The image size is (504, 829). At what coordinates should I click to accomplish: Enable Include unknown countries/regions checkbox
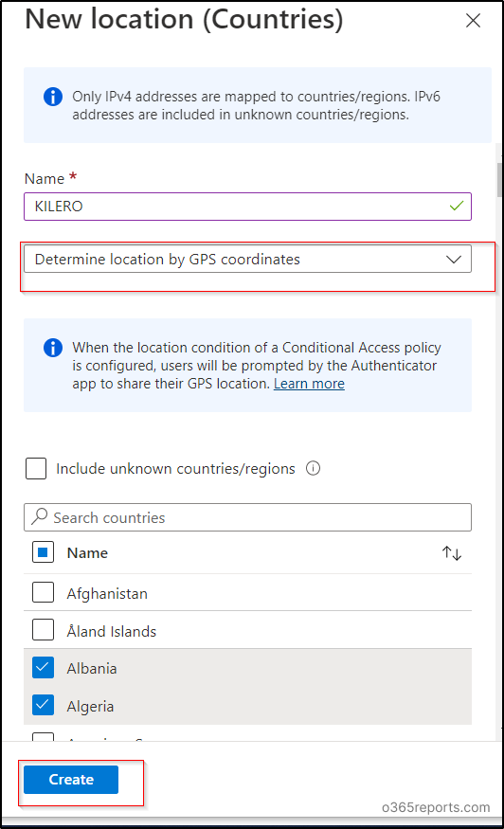36,468
